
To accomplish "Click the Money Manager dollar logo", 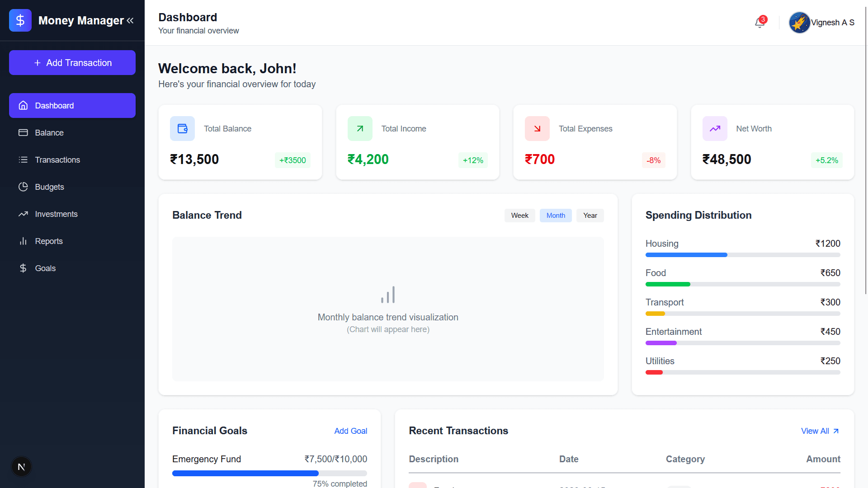I will click(20, 20).
